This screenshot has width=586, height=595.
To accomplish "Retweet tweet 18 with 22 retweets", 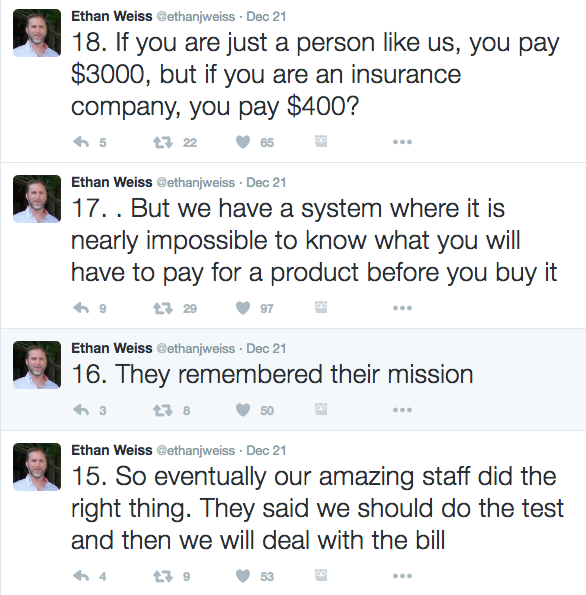I will point(163,142).
